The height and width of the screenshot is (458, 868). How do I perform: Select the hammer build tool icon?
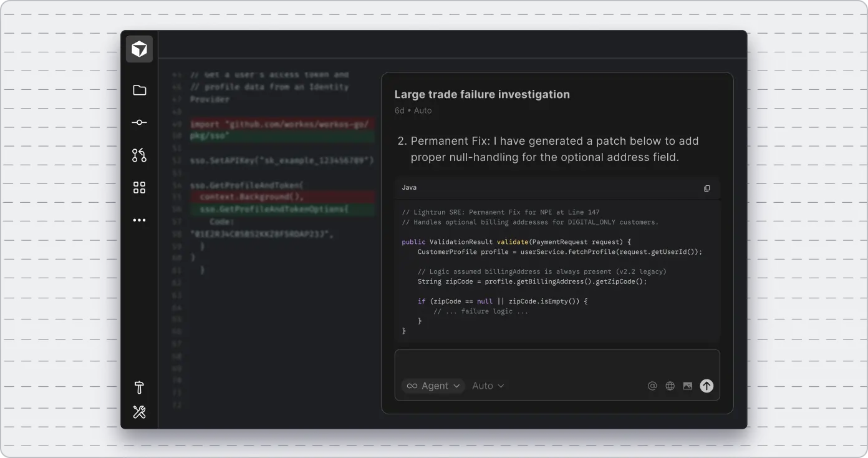(139, 387)
